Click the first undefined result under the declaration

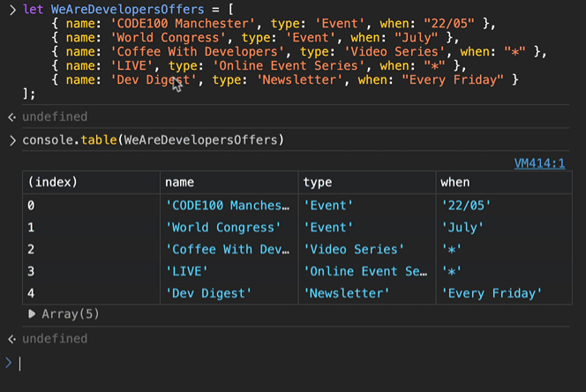click(55, 117)
